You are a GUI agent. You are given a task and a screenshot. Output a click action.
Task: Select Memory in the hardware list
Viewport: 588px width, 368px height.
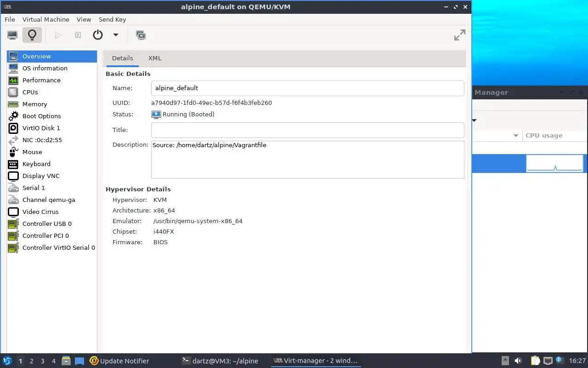click(52, 104)
